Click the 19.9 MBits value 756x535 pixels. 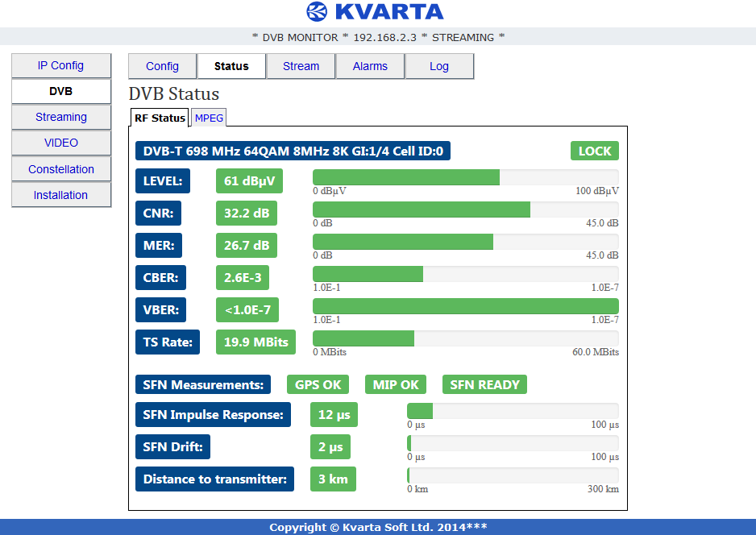click(x=255, y=342)
